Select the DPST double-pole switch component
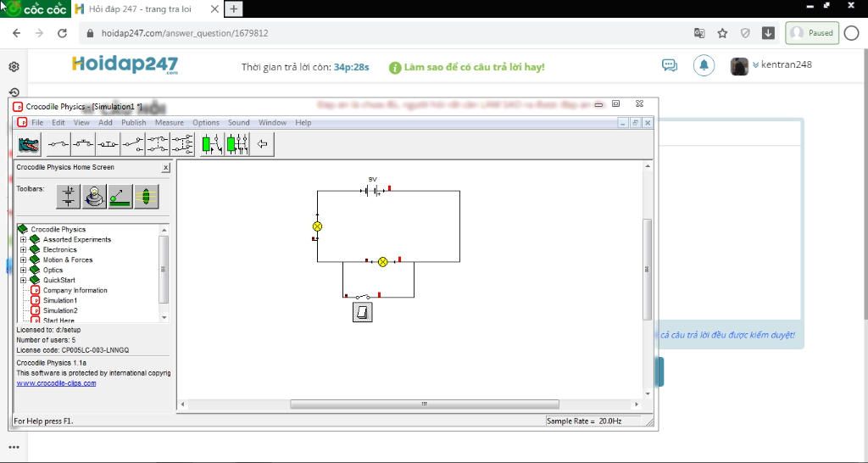Viewport: 868px width, 463px height. point(158,145)
